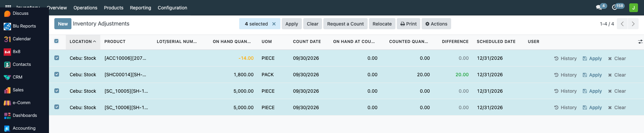Image resolution: width=644 pixels, height=133 pixels.
Task: View History for SHC00014 row
Action: pos(566,75)
